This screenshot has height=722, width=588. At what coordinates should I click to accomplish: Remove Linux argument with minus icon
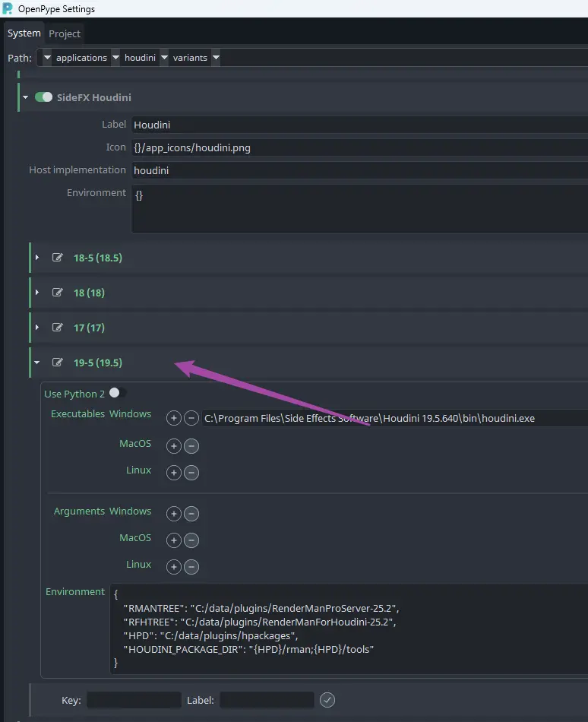(191, 567)
